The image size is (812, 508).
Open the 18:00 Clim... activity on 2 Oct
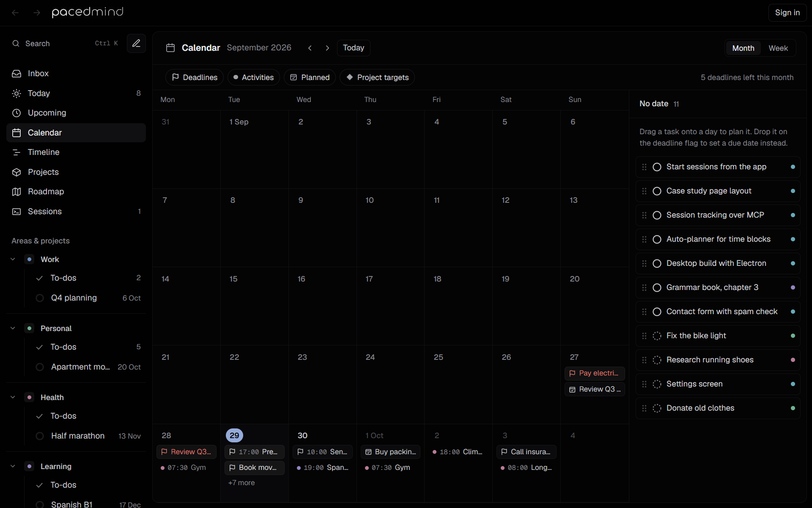click(x=458, y=452)
